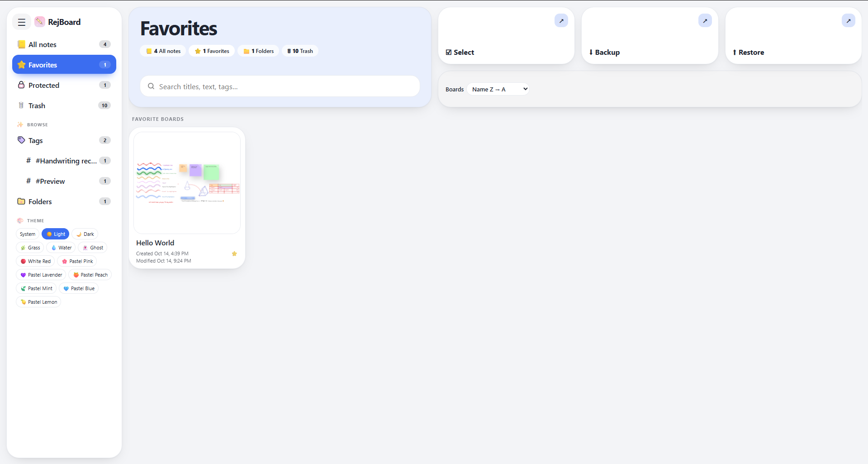Select the Light theme chip
Viewport: 868px width, 464px height.
coord(56,234)
